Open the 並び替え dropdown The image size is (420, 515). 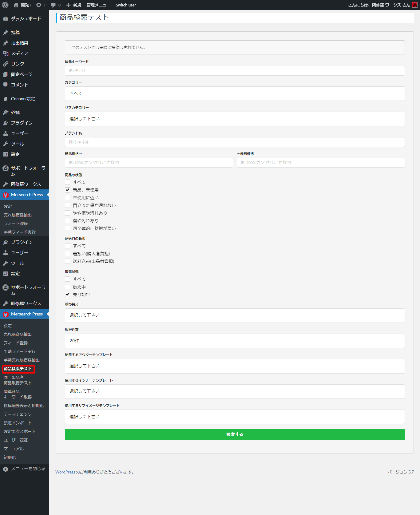(x=235, y=315)
